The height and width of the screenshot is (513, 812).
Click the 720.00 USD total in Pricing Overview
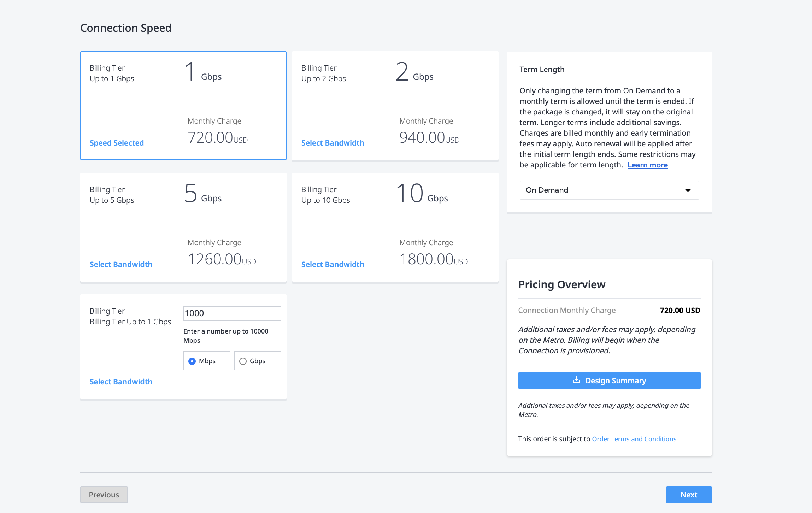pos(680,310)
